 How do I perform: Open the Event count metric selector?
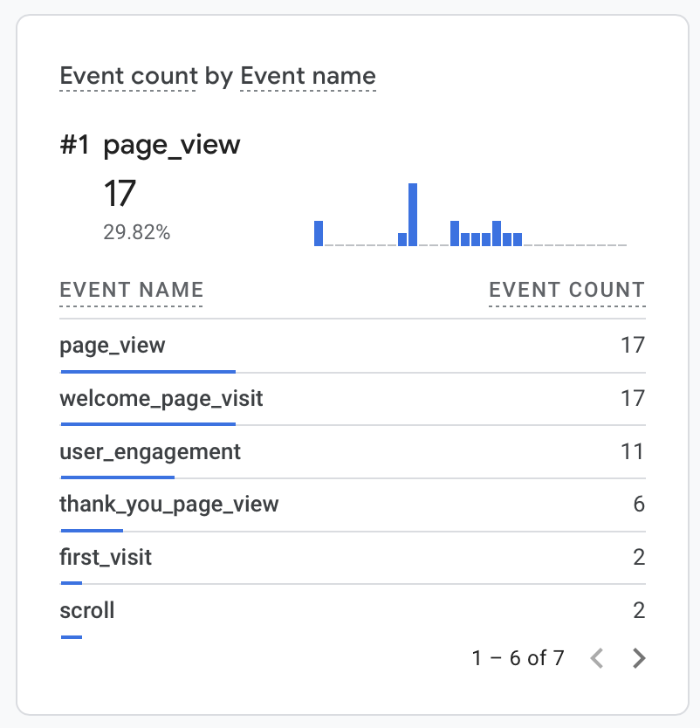(128, 76)
